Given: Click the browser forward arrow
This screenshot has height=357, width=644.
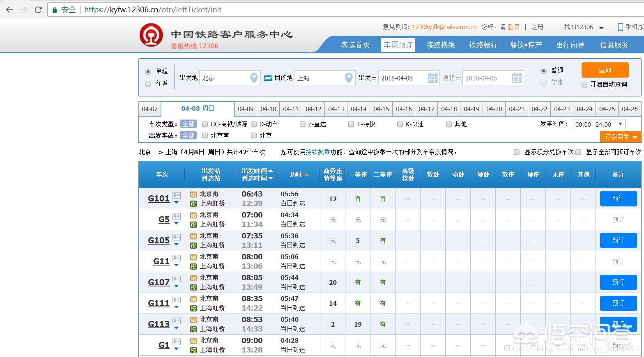Looking at the screenshot, I should tap(24, 9).
